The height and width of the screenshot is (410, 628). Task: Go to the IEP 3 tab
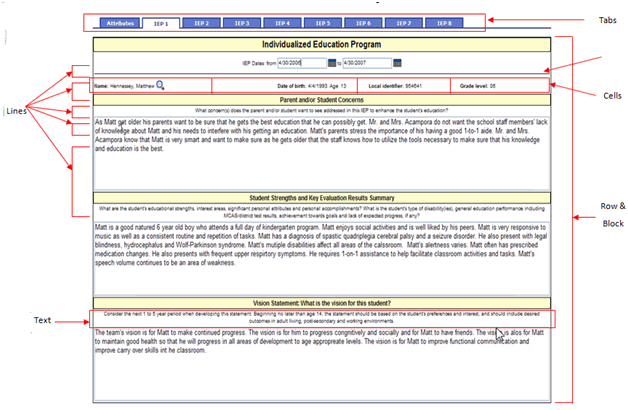pos(243,21)
